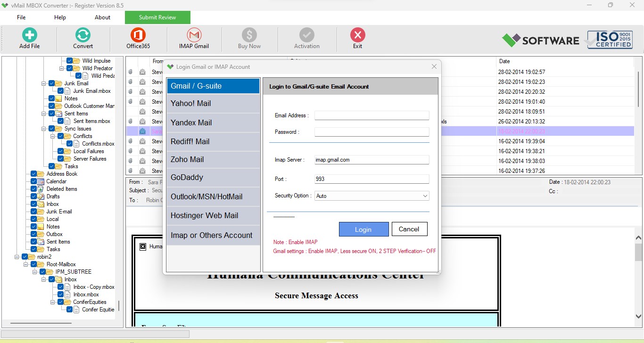Click the Drafts folder pencil icon

pos(41,196)
